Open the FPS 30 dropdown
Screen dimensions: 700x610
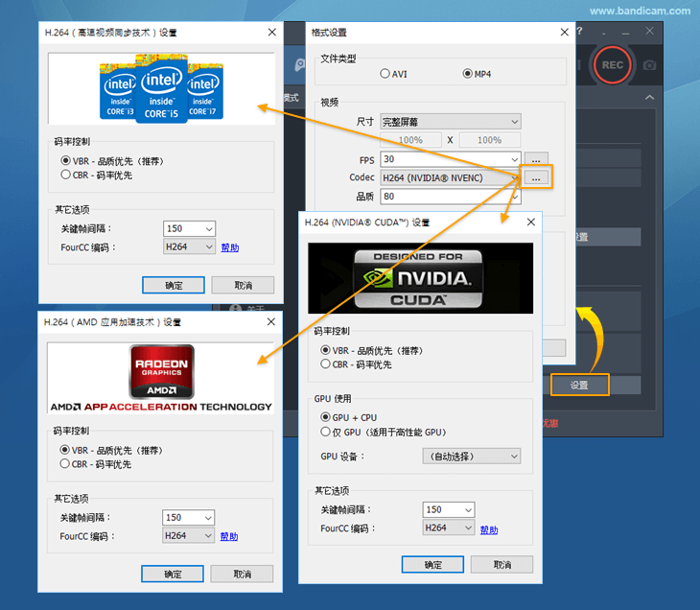pyautogui.click(x=451, y=159)
